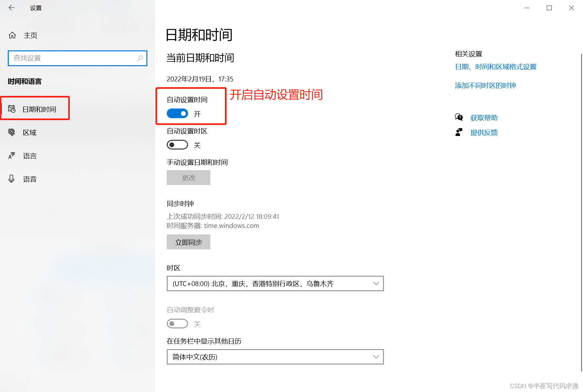Open 主页 via the home icon

pyautogui.click(x=12, y=35)
